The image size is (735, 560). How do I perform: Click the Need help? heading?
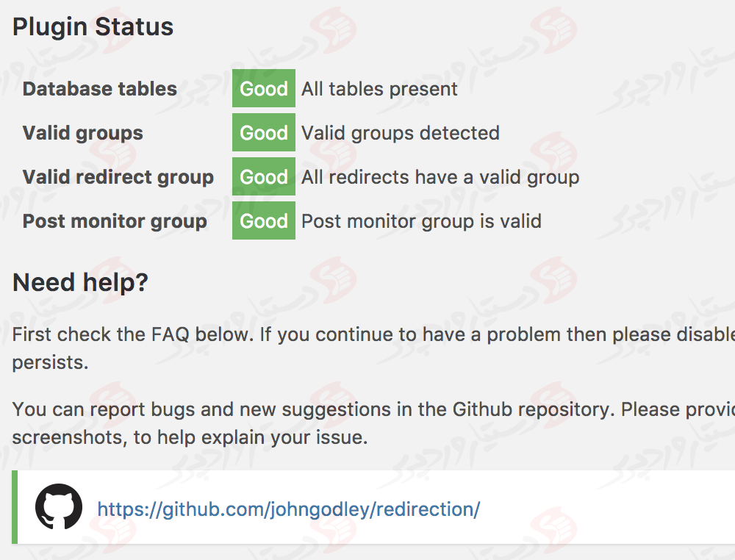81,282
